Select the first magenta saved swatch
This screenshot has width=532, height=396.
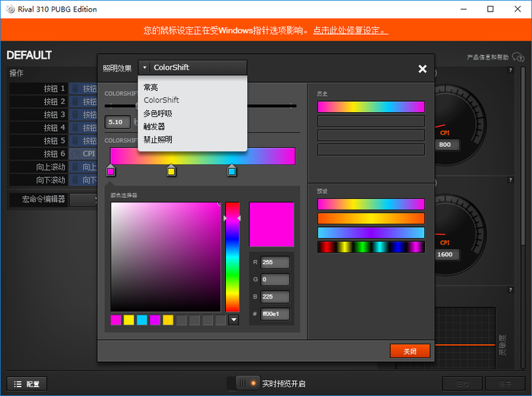click(x=116, y=320)
